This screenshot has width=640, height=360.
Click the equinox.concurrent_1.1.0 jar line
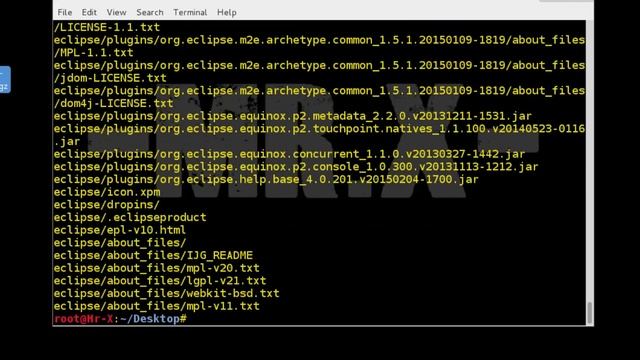tap(289, 154)
